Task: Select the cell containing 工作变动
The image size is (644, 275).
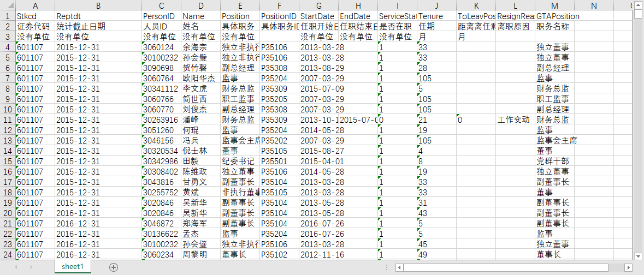Action: pyautogui.click(x=515, y=119)
